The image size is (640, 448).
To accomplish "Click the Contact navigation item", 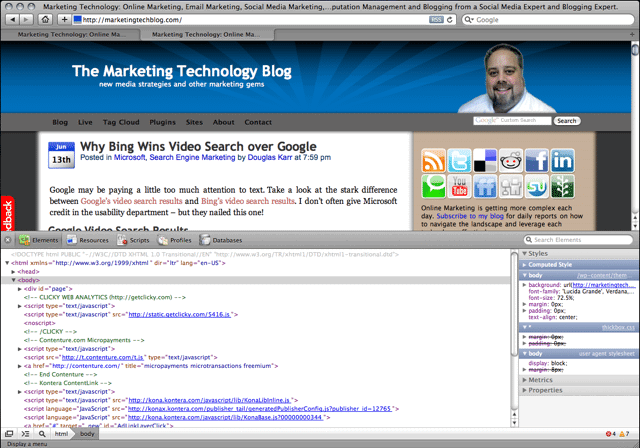I will [x=258, y=122].
